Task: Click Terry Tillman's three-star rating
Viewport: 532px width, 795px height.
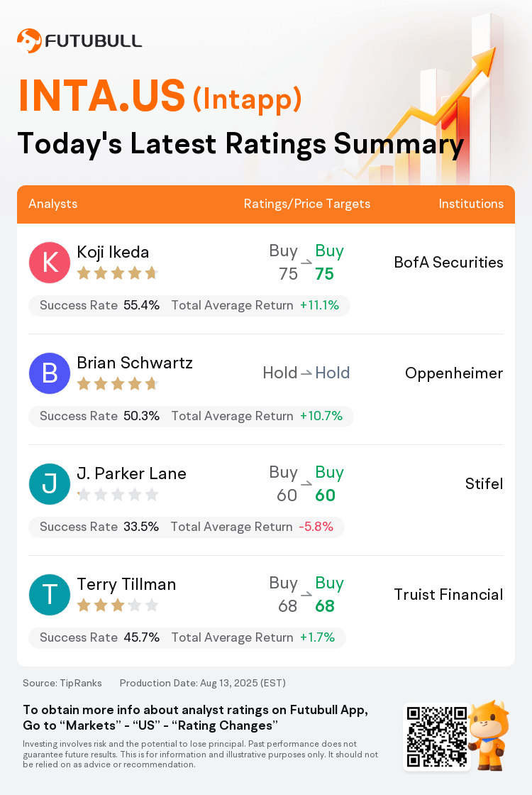Action: 118,605
